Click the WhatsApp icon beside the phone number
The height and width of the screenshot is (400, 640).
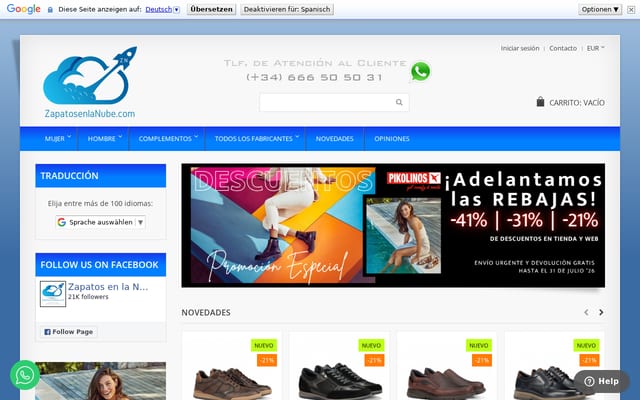click(x=420, y=71)
